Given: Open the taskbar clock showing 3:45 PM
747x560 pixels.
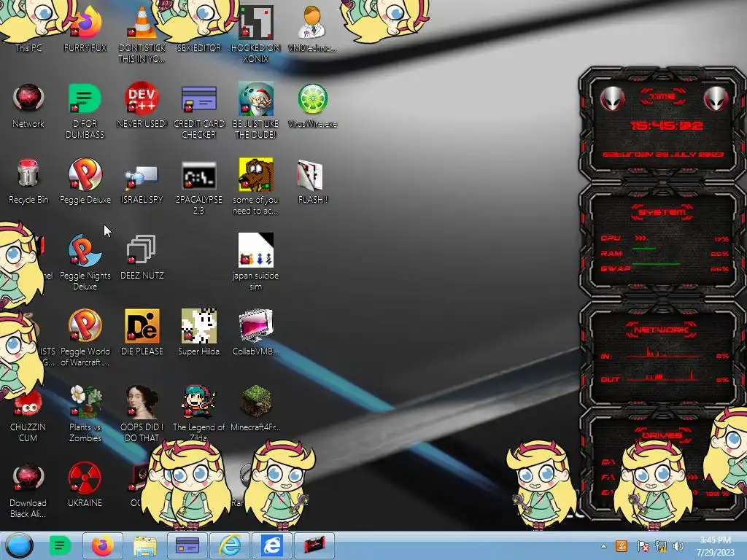Looking at the screenshot, I should click(x=716, y=546).
